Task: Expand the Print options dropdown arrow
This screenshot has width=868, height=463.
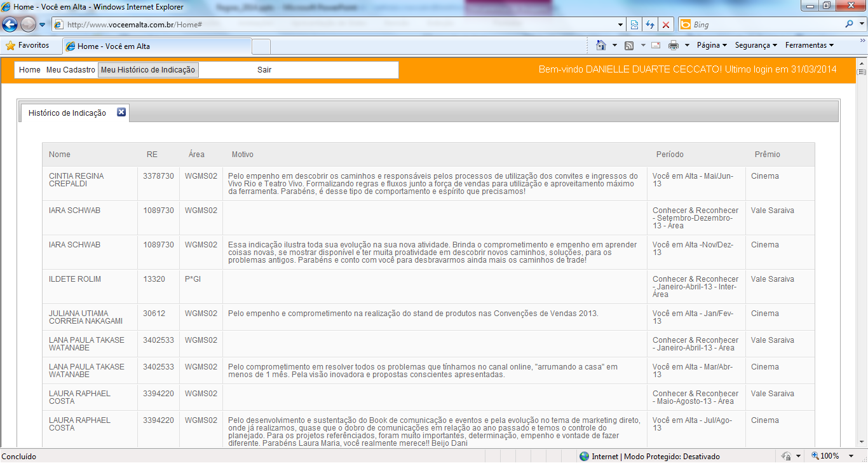Action: pos(687,46)
